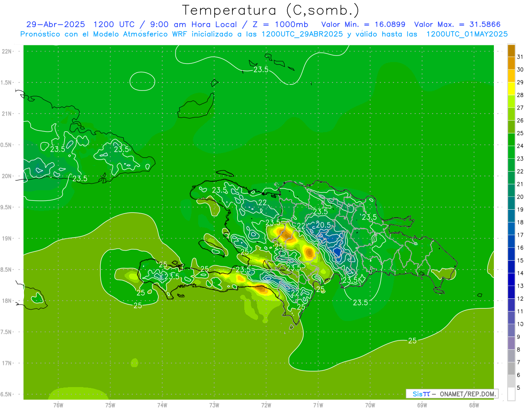Pick the gray swatch between 6 and 7
The width and height of the screenshot is (532, 411).
click(511, 369)
